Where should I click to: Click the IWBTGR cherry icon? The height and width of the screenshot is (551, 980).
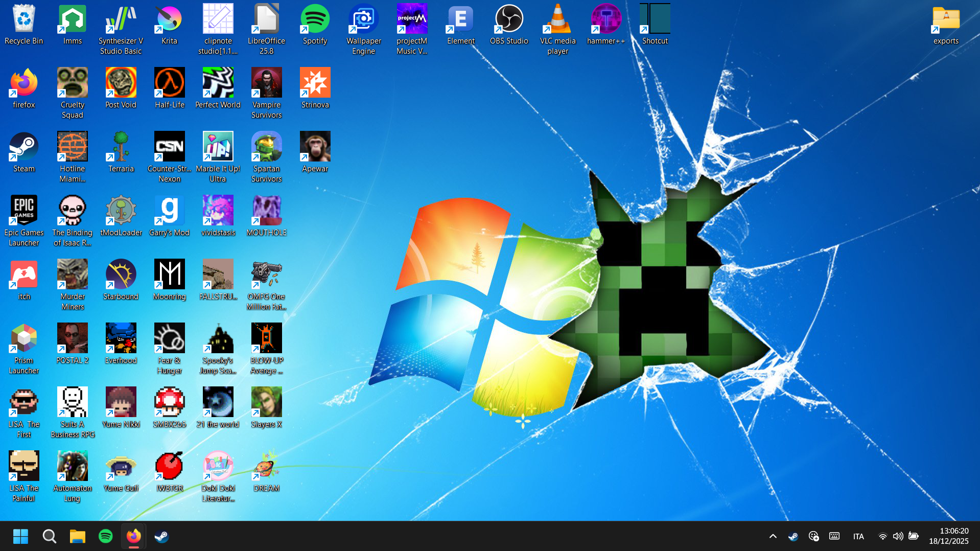click(x=169, y=472)
